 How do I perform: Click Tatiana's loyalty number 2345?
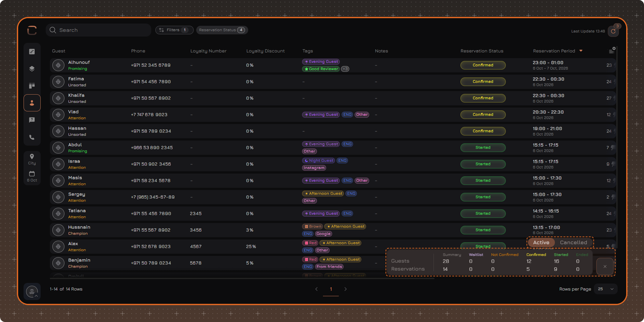pos(196,214)
